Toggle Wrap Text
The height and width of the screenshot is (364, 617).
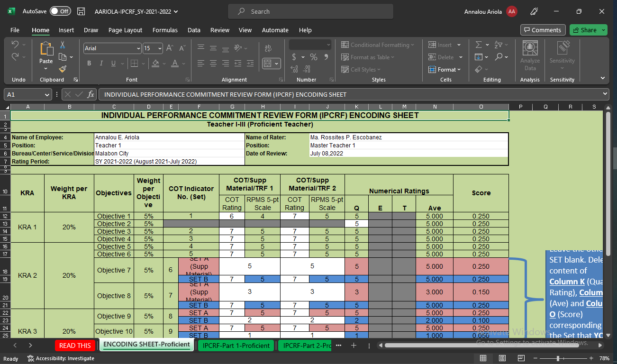(268, 48)
